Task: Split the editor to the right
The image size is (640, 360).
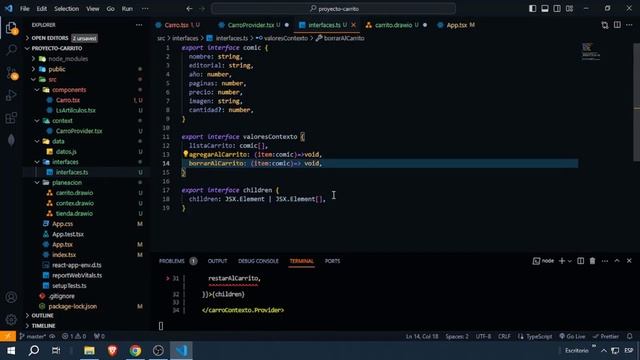Action: (617, 25)
